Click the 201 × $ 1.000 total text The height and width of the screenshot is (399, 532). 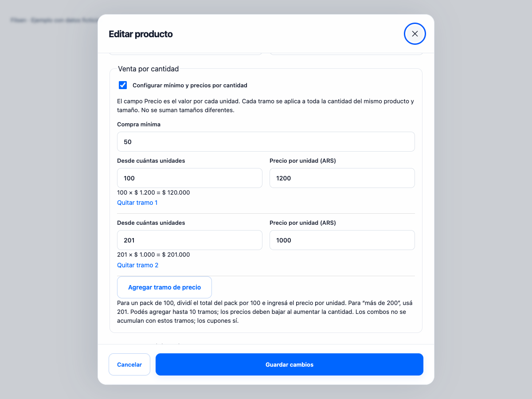click(153, 254)
